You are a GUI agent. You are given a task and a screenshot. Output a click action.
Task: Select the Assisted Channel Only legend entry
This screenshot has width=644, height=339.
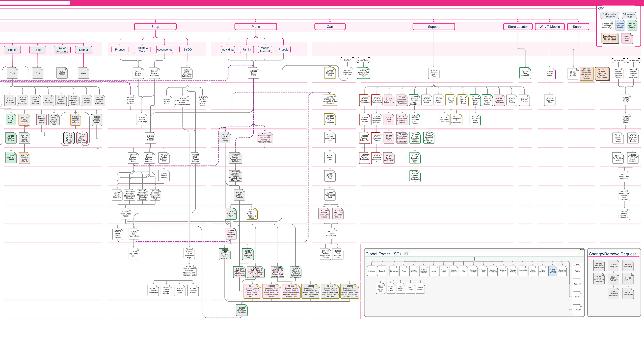tap(627, 39)
